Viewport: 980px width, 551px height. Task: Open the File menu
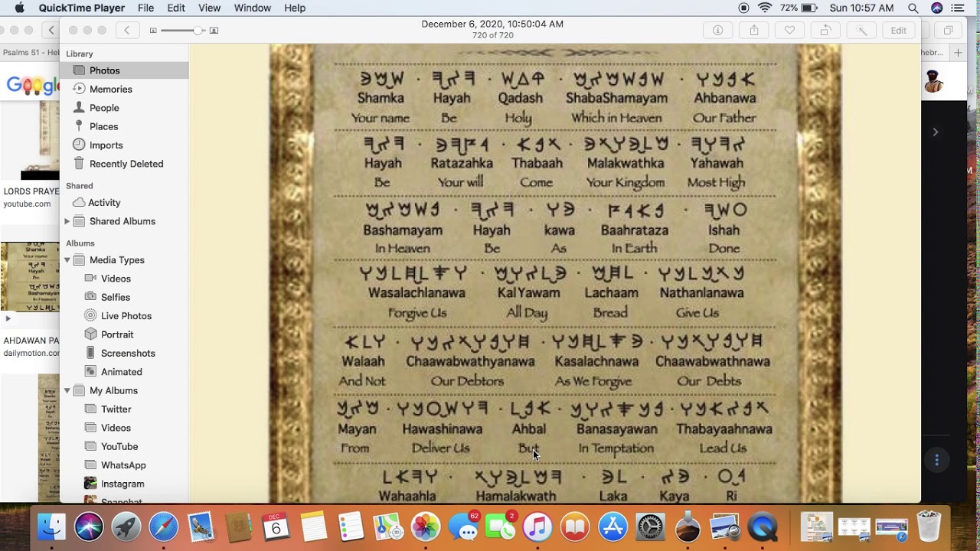145,8
